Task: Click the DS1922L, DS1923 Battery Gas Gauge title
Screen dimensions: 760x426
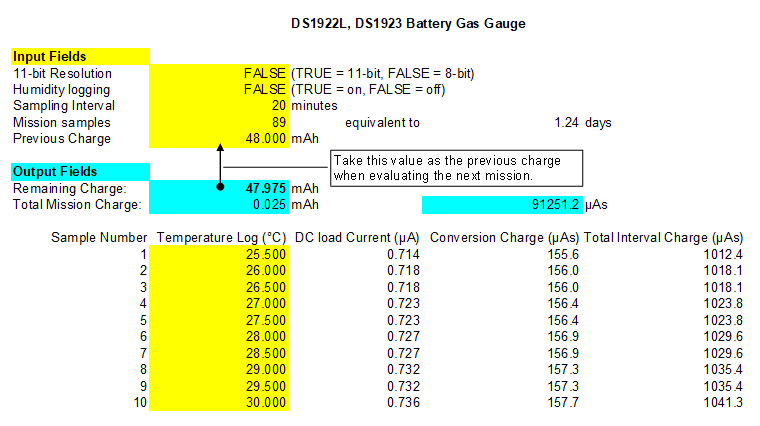Action: (408, 23)
